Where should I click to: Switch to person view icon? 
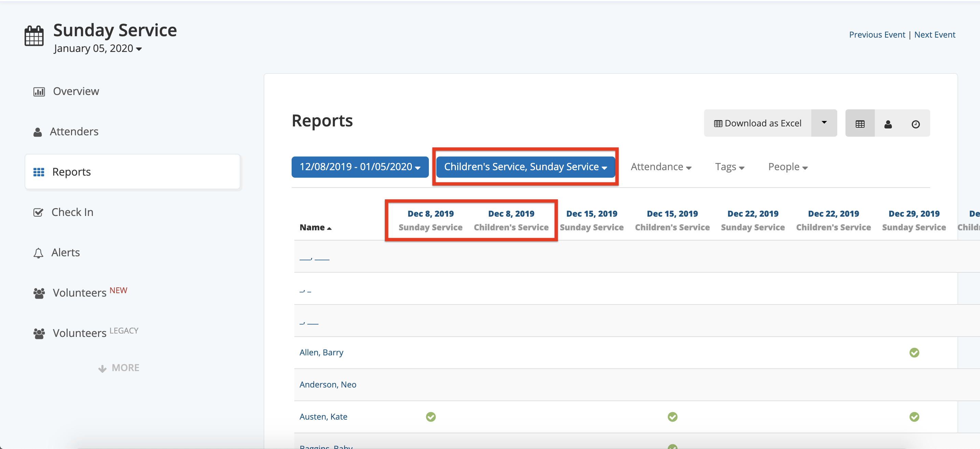point(887,124)
